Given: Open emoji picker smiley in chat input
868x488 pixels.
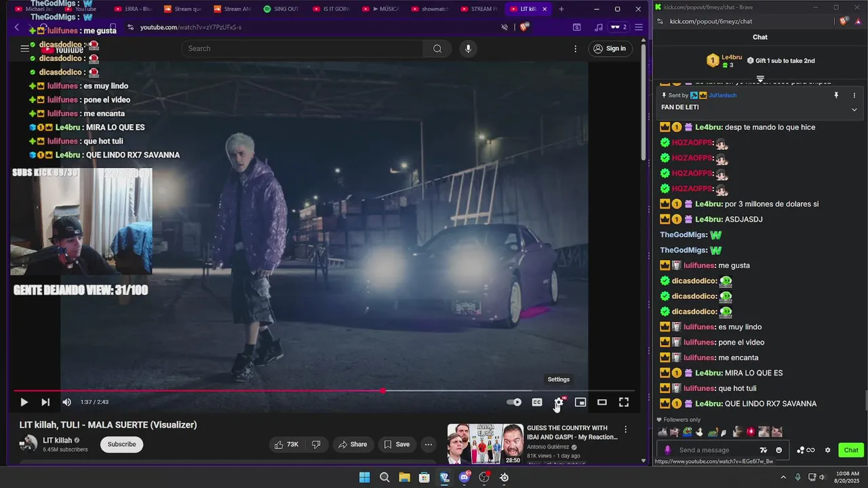Looking at the screenshot, I should (779, 450).
